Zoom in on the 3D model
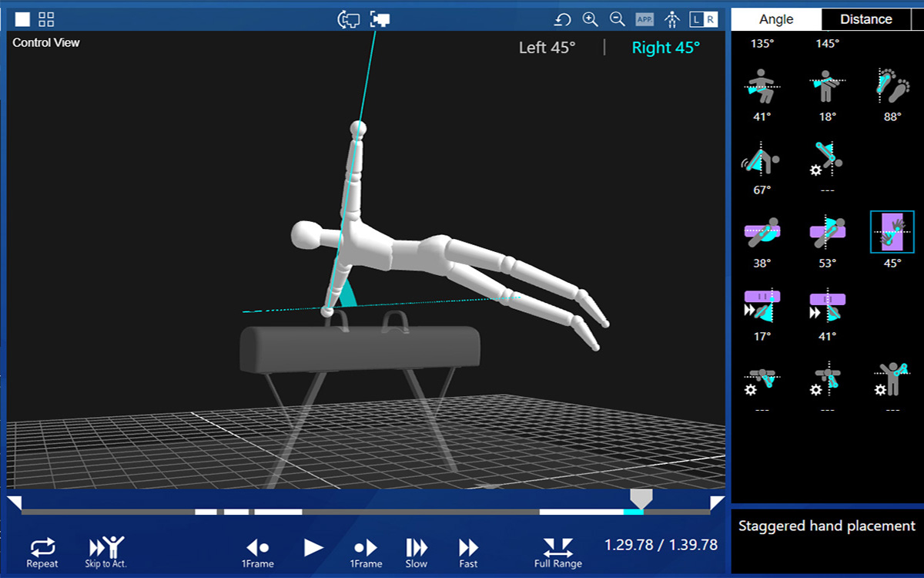This screenshot has height=578, width=924. [x=590, y=19]
